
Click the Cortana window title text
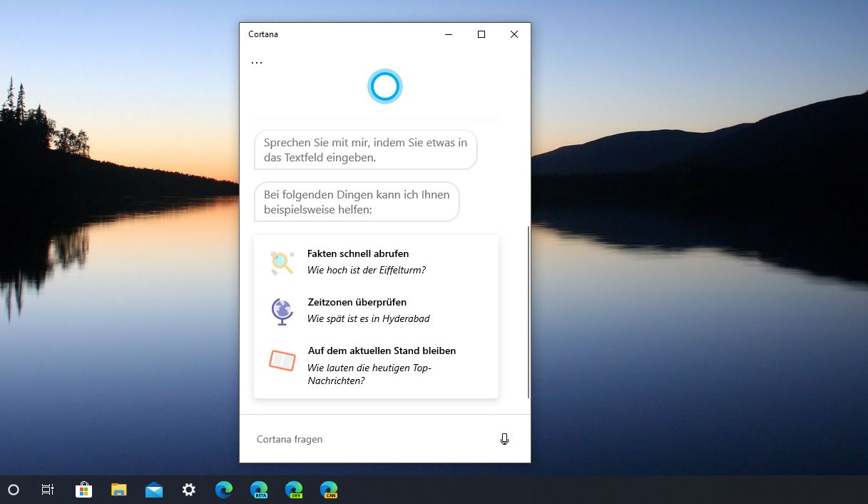[263, 34]
